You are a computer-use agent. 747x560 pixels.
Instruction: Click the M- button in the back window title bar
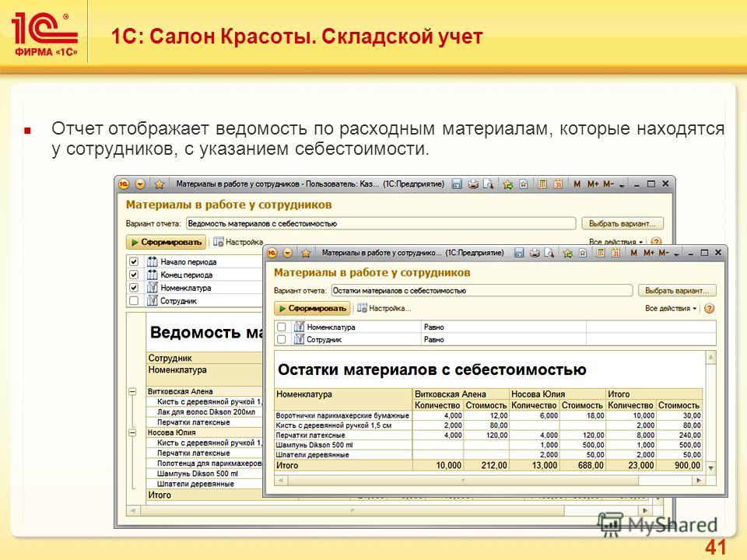[608, 184]
